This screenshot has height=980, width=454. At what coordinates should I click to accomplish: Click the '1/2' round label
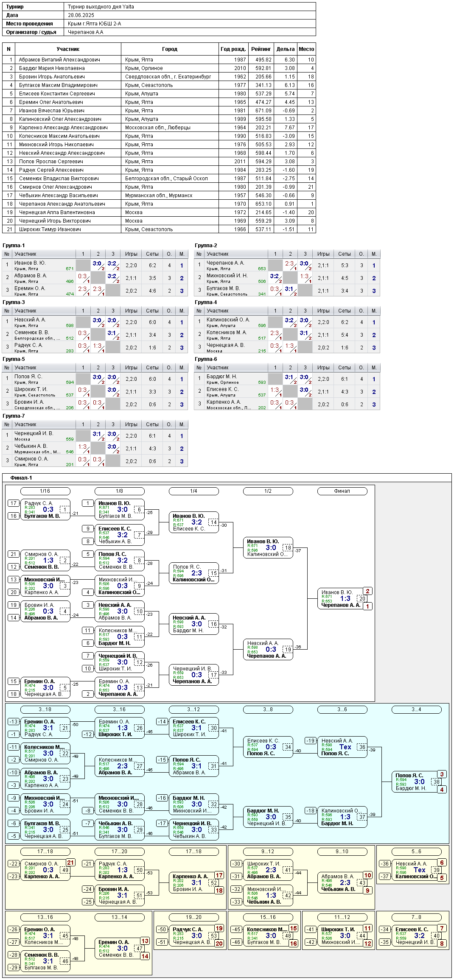pyautogui.click(x=268, y=491)
